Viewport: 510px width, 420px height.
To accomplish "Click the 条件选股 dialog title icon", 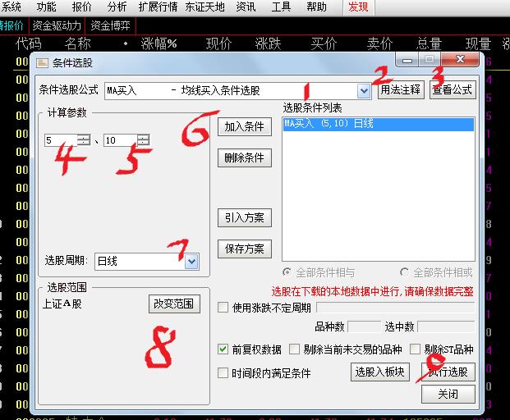I will pos(42,62).
